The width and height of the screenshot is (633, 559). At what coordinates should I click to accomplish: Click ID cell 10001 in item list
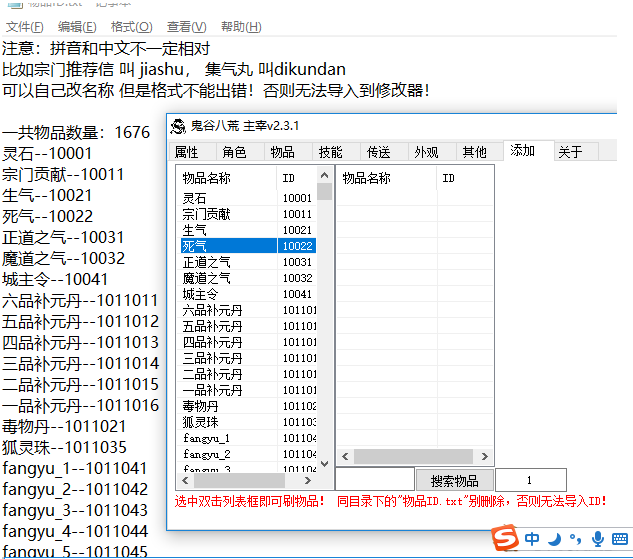[x=297, y=198]
